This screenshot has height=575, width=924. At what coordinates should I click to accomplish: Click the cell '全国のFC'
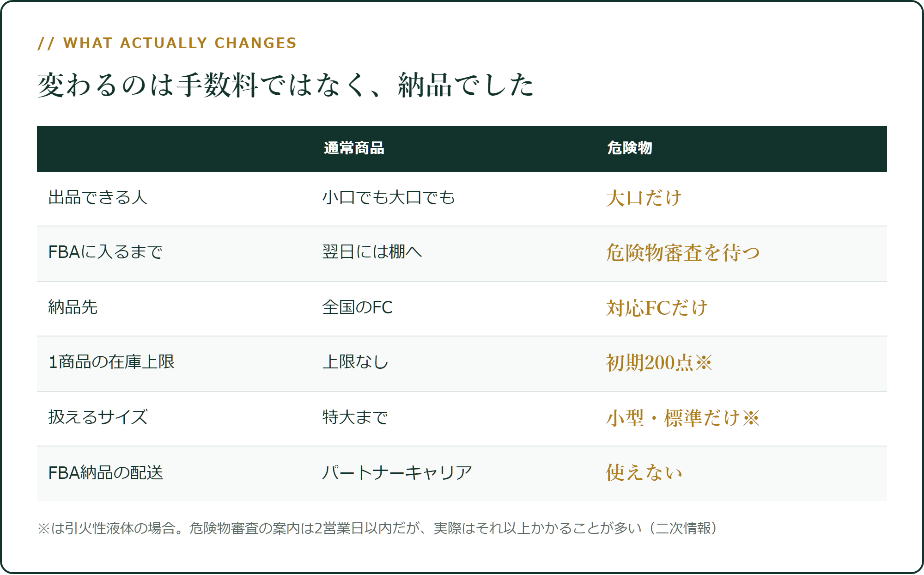(358, 307)
